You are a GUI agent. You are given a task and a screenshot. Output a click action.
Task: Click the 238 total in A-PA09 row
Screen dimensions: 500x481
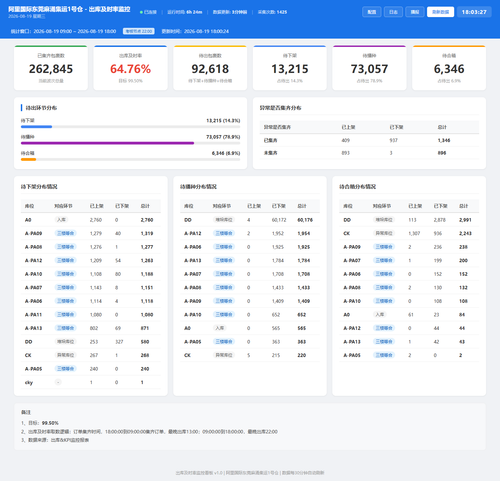pos(463,247)
